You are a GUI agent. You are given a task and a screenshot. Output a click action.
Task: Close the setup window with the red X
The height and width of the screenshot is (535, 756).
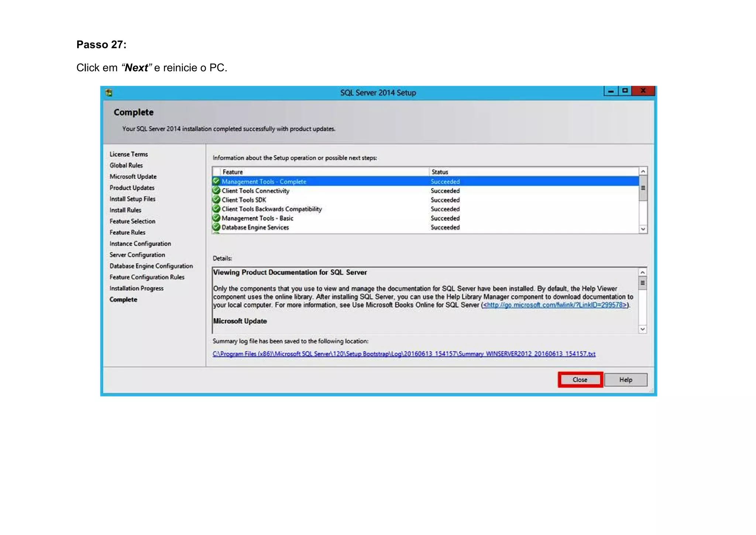pyautogui.click(x=643, y=91)
